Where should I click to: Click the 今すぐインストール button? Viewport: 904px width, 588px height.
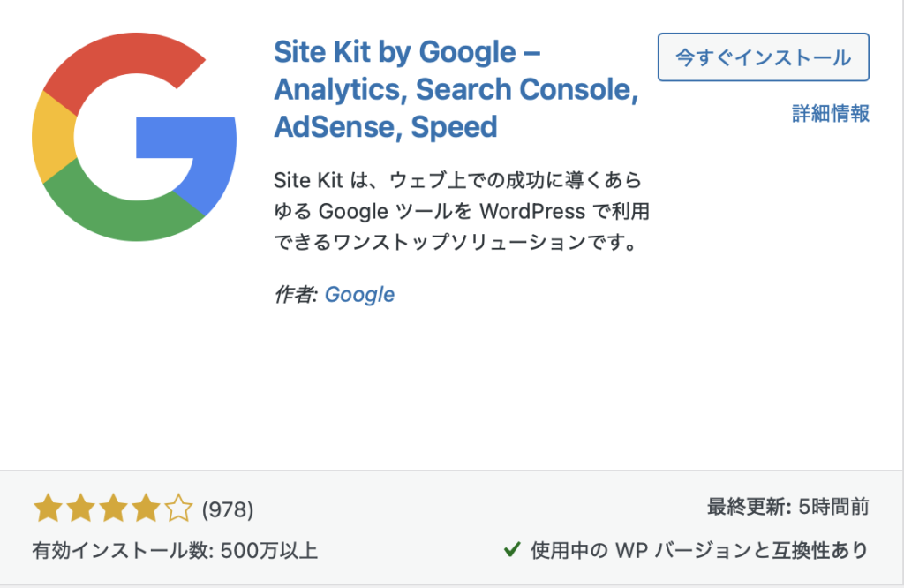(x=763, y=58)
